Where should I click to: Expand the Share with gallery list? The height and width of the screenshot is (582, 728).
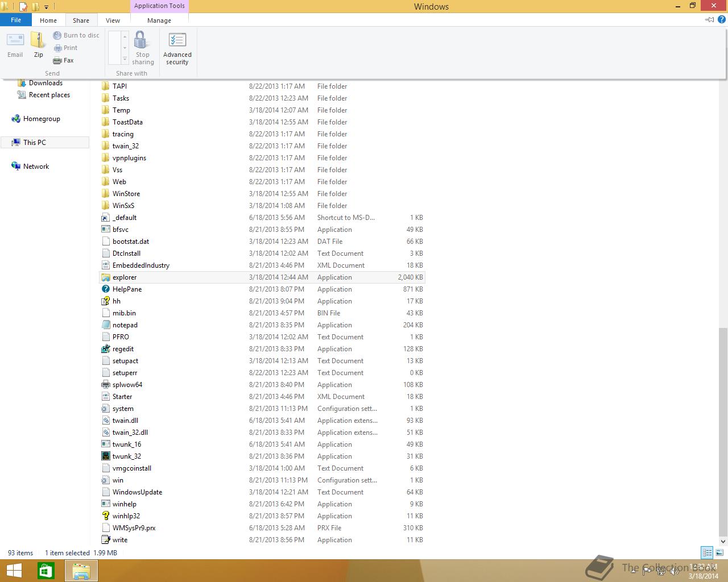125,59
